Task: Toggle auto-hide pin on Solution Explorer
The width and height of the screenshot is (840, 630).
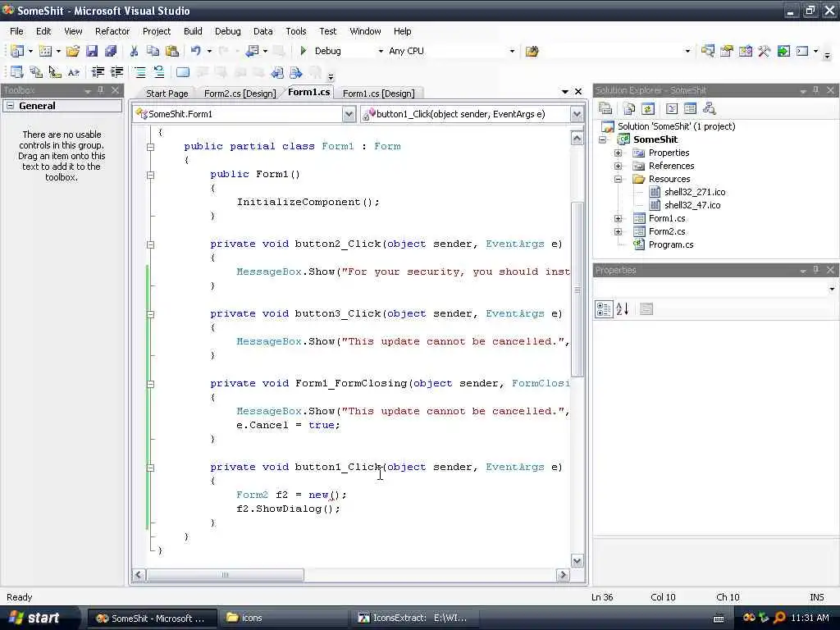Action: pos(816,90)
